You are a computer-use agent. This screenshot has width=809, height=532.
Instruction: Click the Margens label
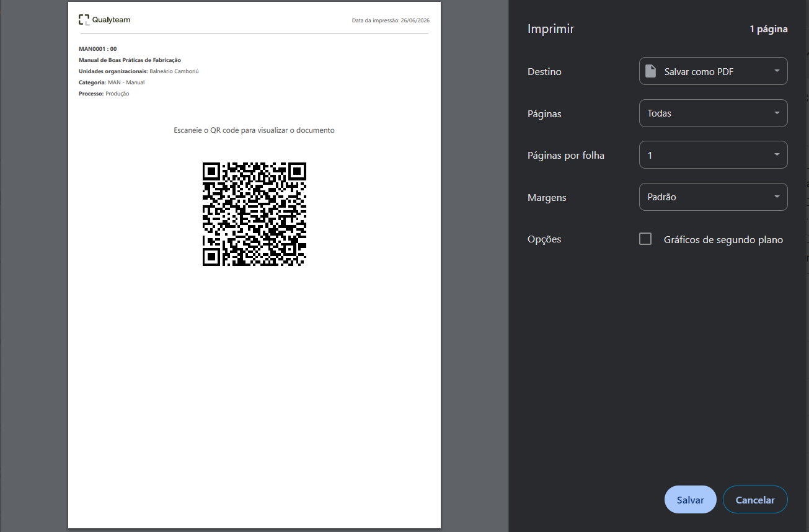pos(547,198)
